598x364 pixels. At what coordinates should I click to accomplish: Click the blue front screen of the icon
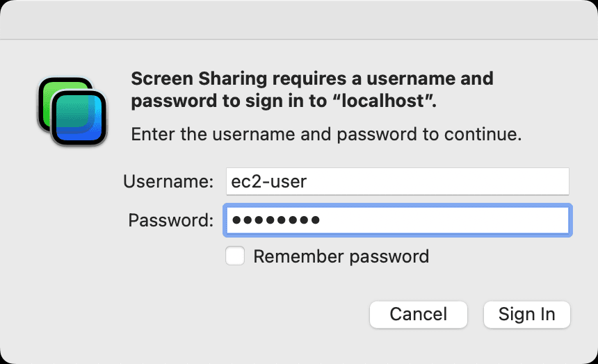(79, 118)
